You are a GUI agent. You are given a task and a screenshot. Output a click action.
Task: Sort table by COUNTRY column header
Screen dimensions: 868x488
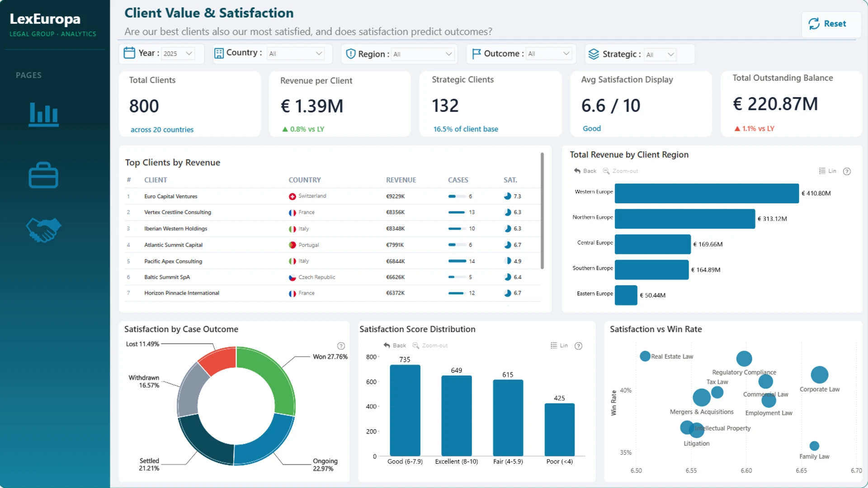click(305, 180)
